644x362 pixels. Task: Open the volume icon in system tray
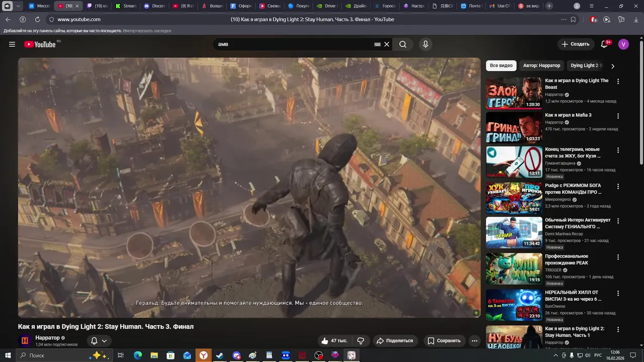coord(587,355)
